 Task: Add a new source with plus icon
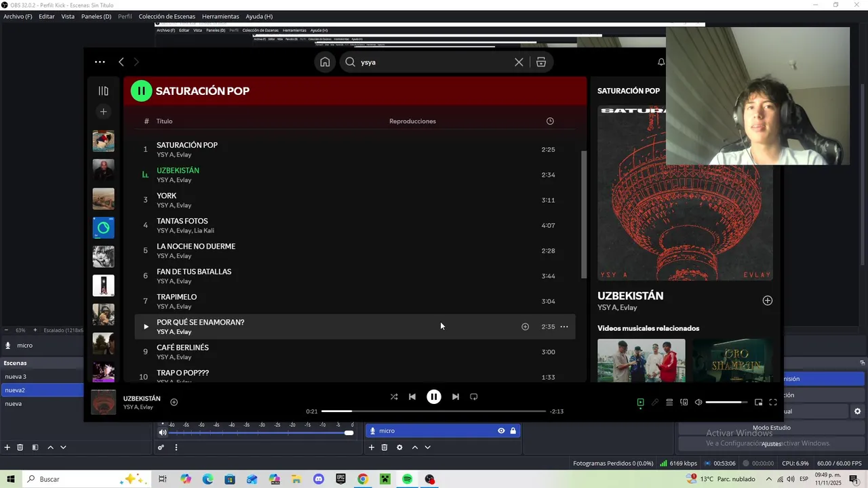pyautogui.click(x=372, y=447)
